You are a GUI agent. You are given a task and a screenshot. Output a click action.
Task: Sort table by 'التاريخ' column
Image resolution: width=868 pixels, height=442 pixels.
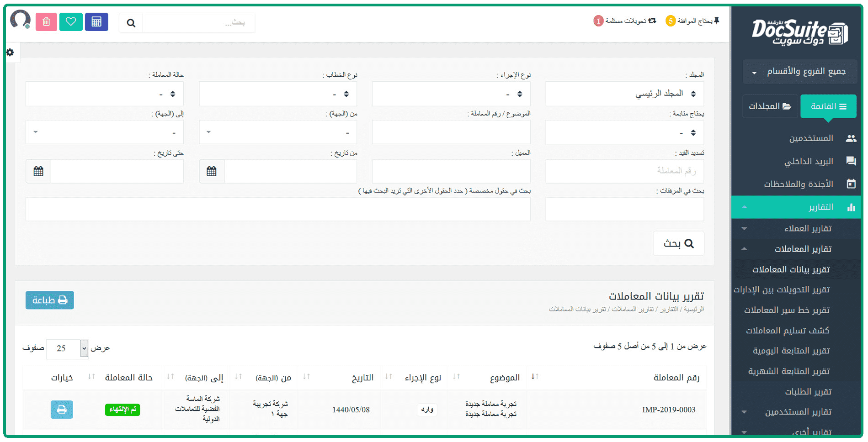(362, 377)
